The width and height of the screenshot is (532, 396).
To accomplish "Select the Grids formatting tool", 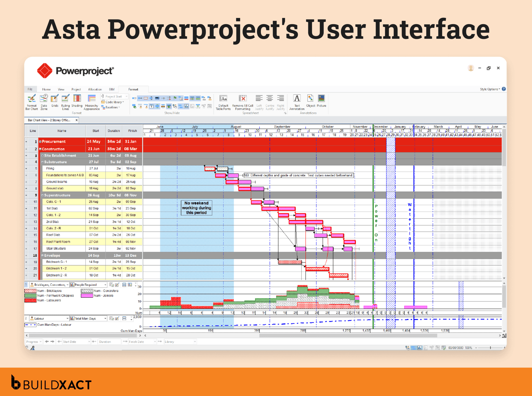I will click(x=54, y=102).
